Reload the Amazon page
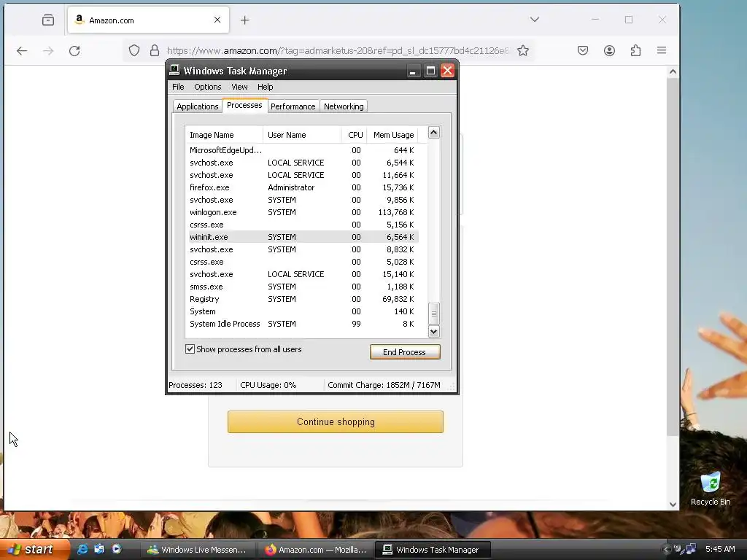The height and width of the screenshot is (560, 747). (x=74, y=50)
